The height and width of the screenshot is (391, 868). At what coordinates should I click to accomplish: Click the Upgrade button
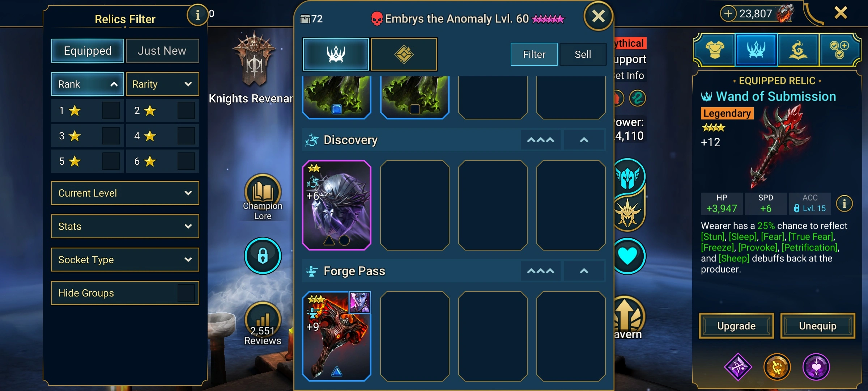736,326
